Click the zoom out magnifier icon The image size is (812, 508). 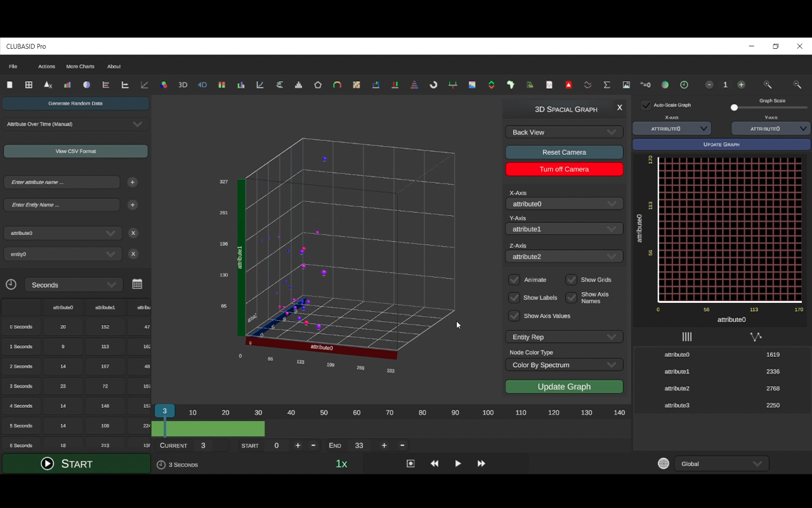click(797, 85)
